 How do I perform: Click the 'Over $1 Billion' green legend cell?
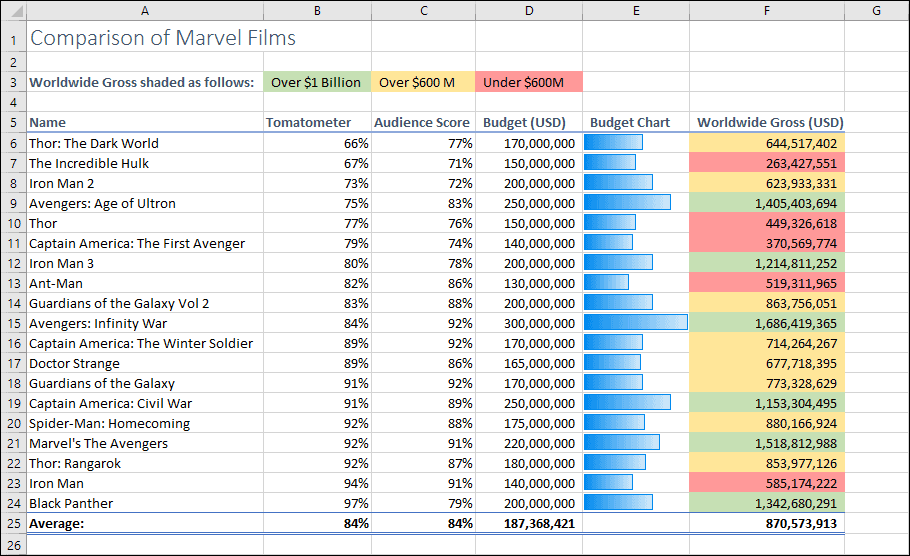point(316,82)
